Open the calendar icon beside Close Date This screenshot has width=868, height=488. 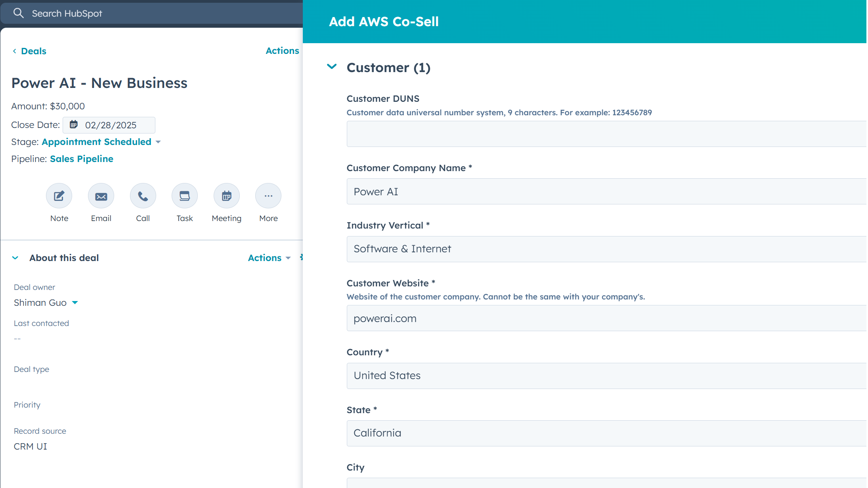click(74, 124)
